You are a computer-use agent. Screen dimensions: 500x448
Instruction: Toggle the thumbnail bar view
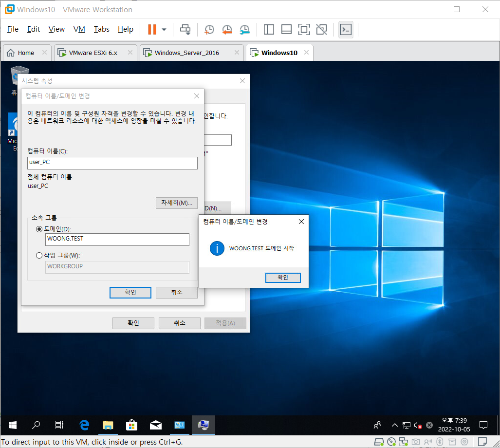286,29
